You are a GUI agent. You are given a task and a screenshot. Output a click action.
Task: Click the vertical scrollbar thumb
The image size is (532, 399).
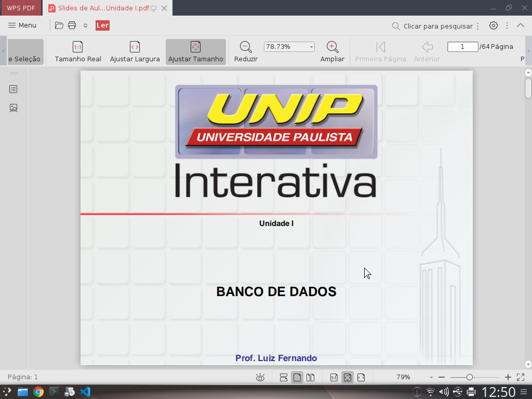[x=528, y=88]
